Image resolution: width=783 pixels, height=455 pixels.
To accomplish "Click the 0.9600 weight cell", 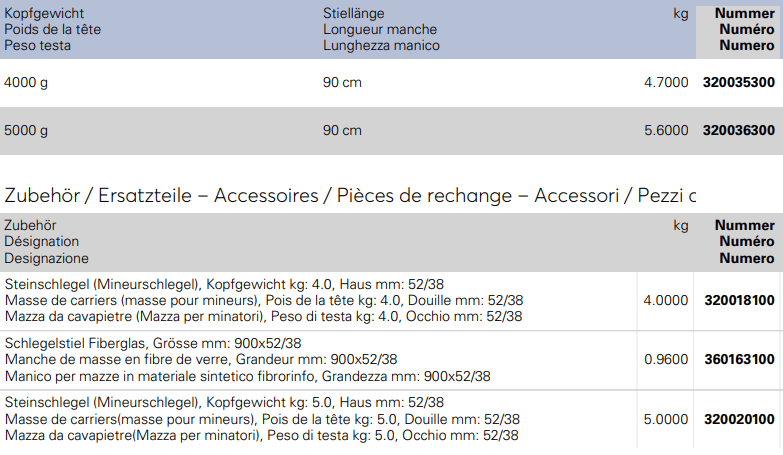I will [666, 360].
